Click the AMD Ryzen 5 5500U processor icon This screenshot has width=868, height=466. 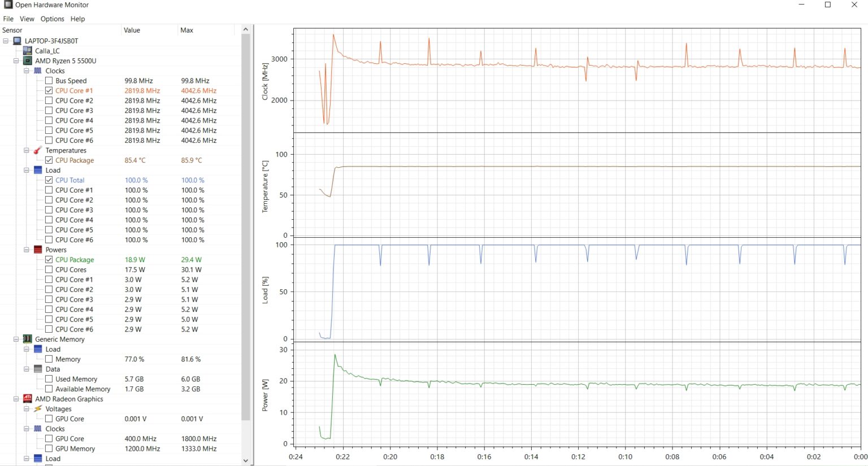[x=27, y=61]
